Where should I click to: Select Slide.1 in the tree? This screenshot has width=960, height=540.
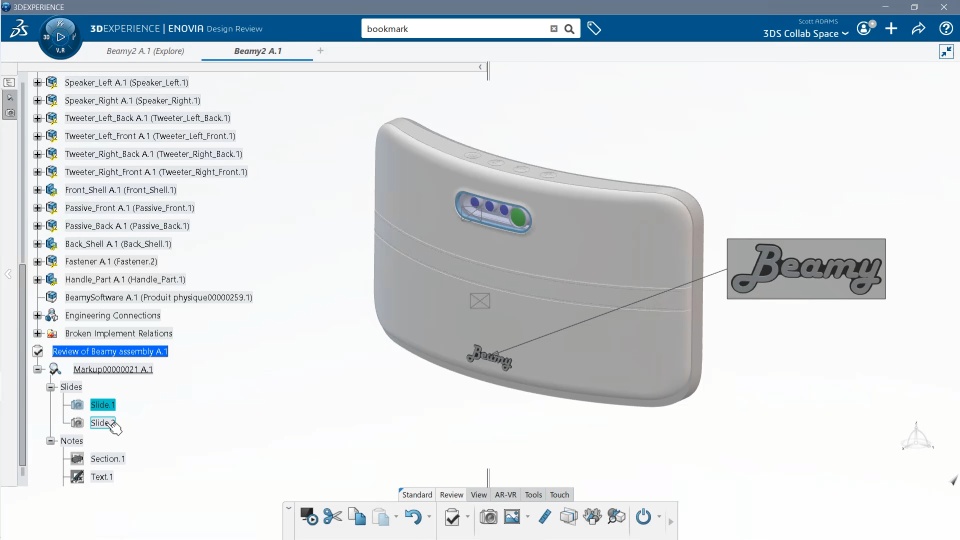point(102,405)
